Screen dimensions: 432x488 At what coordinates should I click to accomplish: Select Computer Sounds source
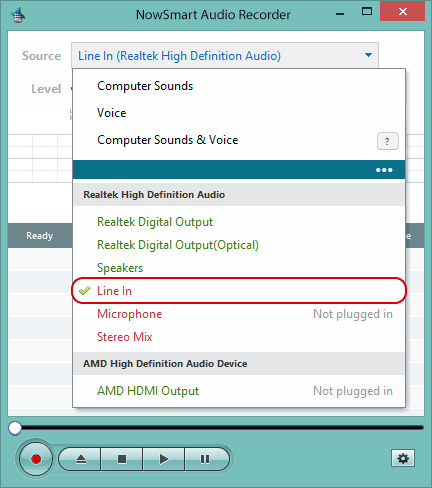pyautogui.click(x=239, y=86)
